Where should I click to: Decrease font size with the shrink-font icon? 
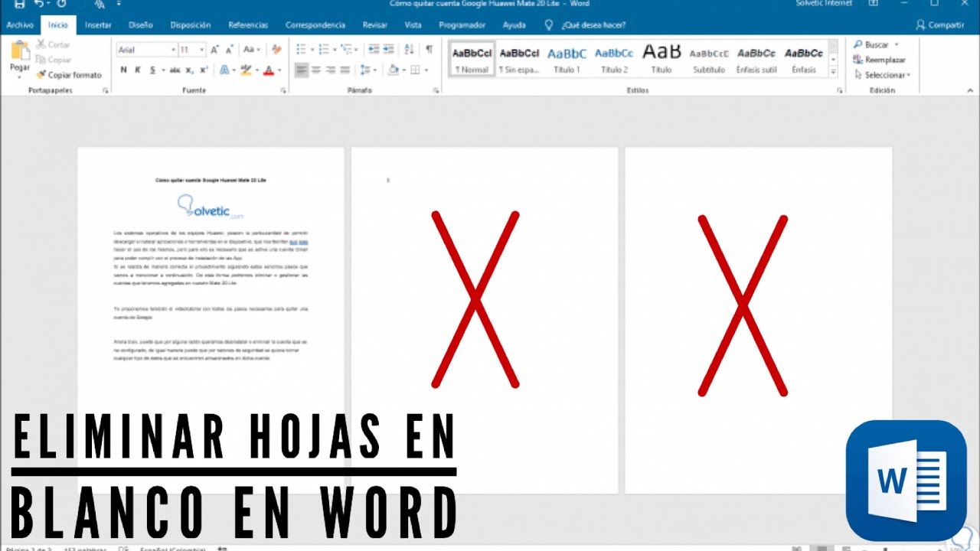point(230,50)
